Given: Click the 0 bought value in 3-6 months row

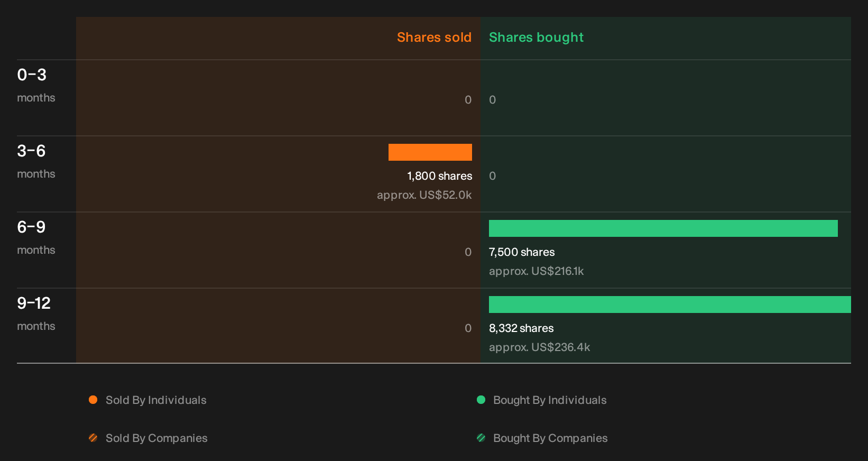Looking at the screenshot, I should (493, 176).
